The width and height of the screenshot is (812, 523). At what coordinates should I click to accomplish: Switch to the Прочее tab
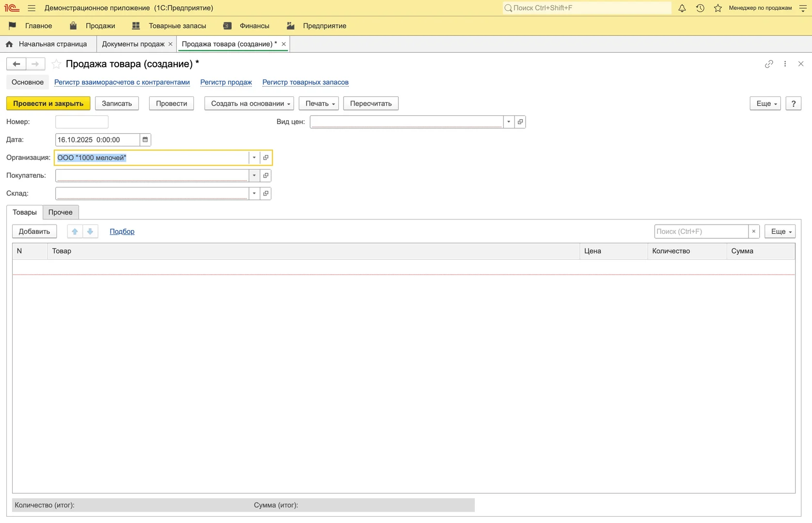pos(61,212)
